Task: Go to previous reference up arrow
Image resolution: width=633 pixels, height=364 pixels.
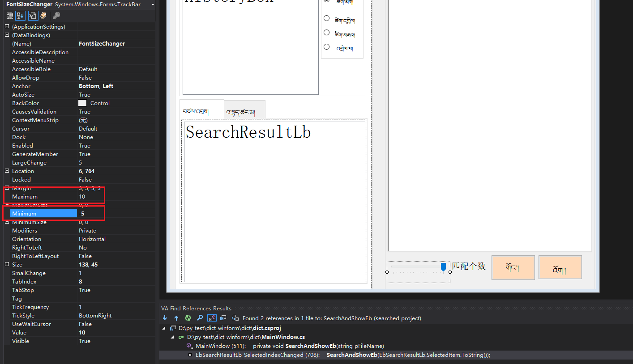Action: click(x=176, y=318)
